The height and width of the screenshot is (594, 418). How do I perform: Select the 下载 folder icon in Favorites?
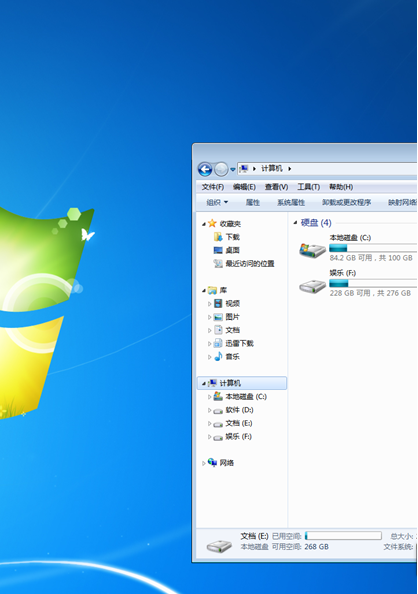click(x=218, y=237)
